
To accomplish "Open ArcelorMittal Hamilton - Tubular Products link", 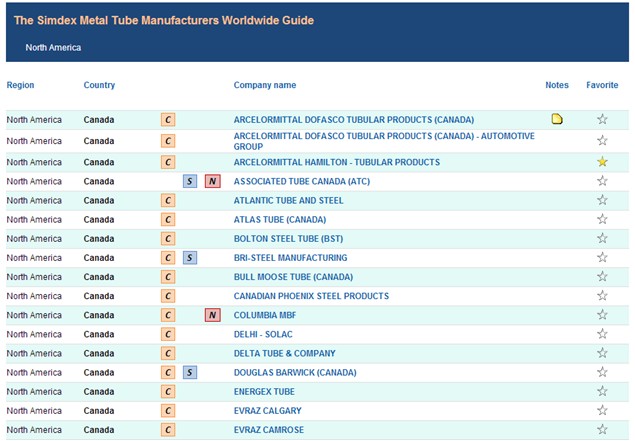I will coord(337,162).
